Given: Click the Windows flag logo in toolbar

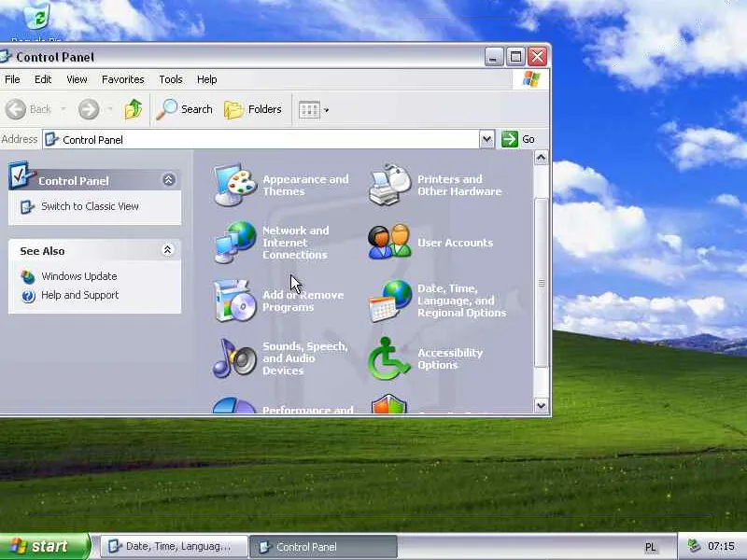Looking at the screenshot, I should click(x=531, y=79).
